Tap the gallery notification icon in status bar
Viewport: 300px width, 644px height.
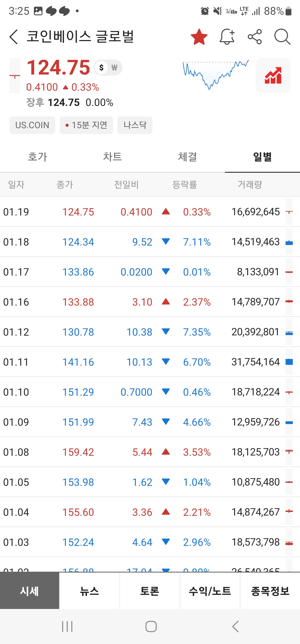point(38,11)
